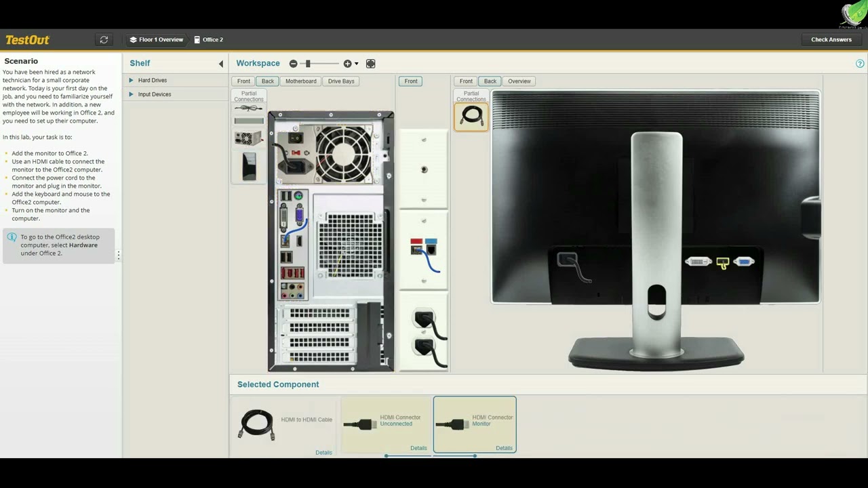Open the Drive Bays tab
This screenshot has width=868, height=488.
pyautogui.click(x=341, y=81)
